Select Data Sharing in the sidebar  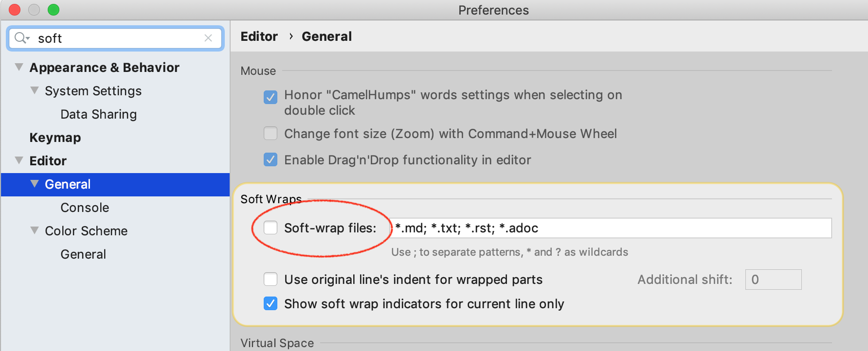(98, 114)
